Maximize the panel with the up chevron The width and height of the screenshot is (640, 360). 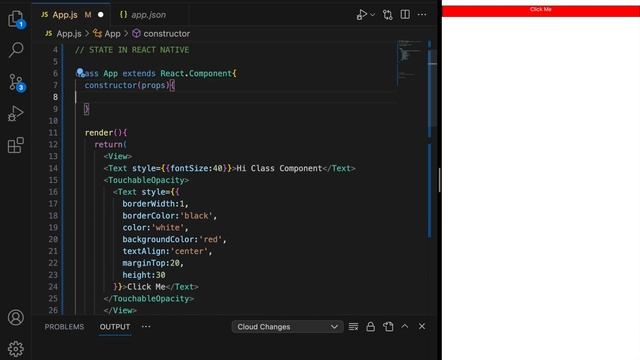tap(404, 326)
